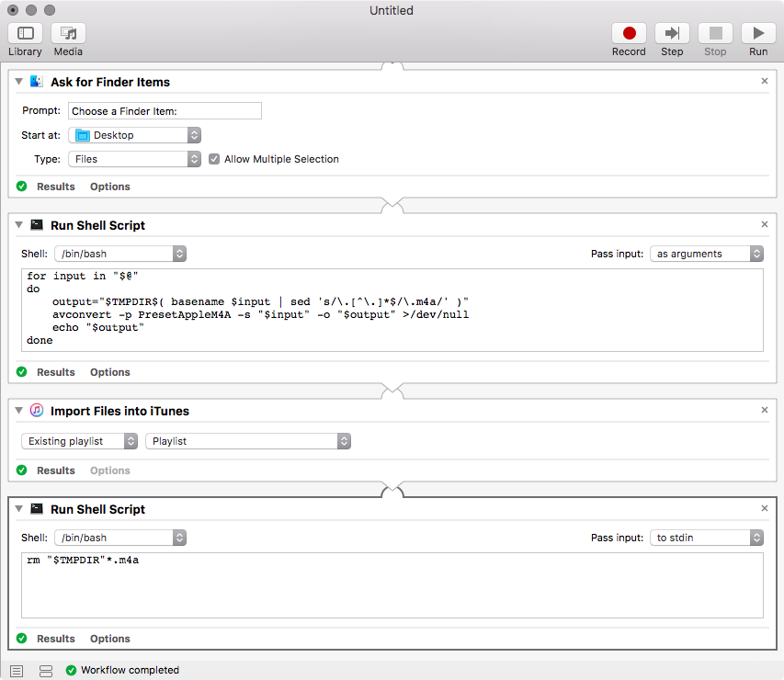Show Options for first Run Shell Script
Screen dimensions: 784x680
109,372
